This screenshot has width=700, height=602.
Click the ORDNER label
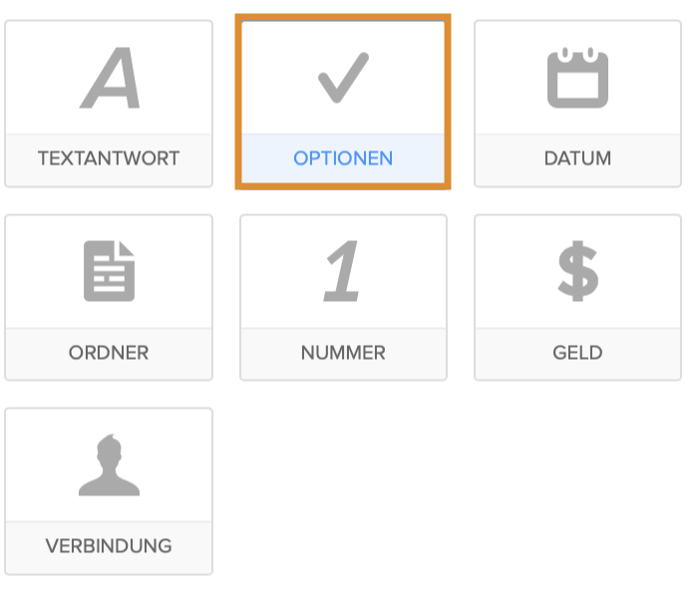109,353
